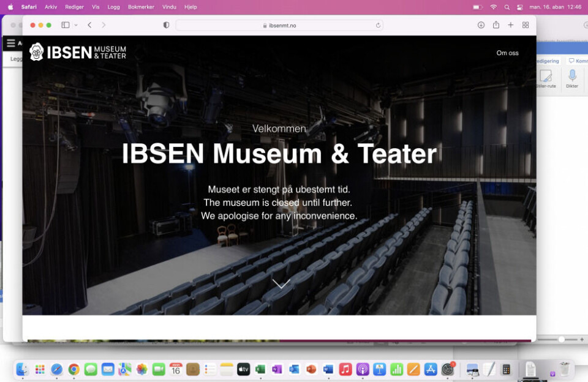Open the privacy report shield icon
Viewport: 588px width, 382px height.
[166, 25]
